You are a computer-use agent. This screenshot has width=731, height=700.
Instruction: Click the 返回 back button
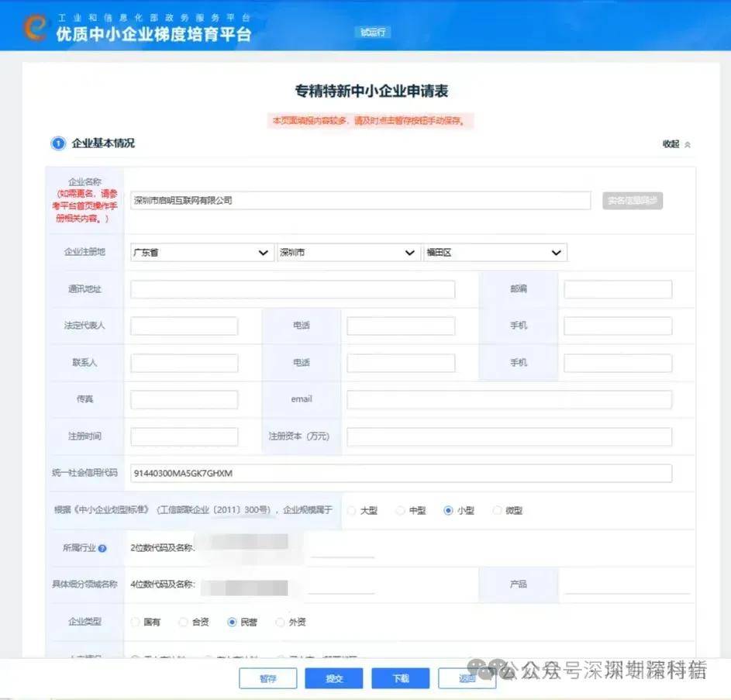pyautogui.click(x=466, y=678)
